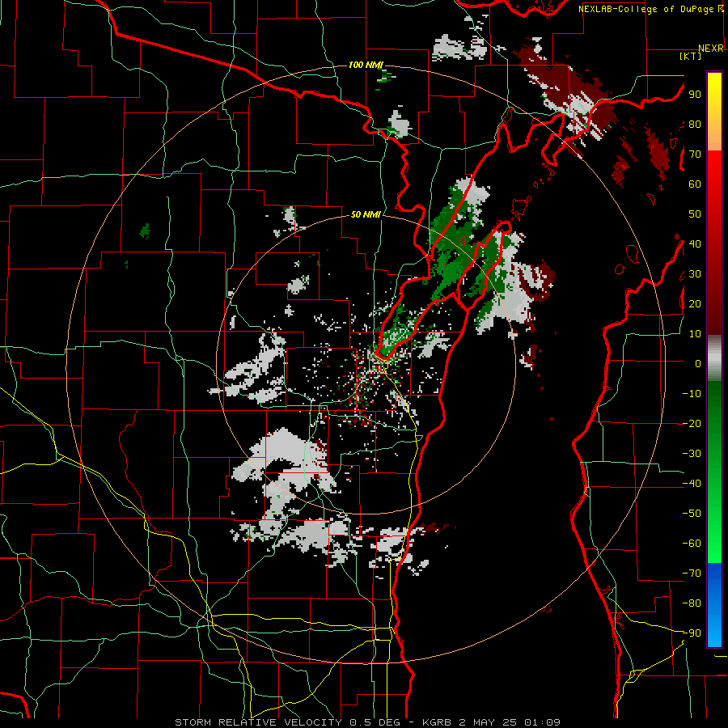Image resolution: width=728 pixels, height=728 pixels.
Task: Click the -70 value on velocity scale
Action: 692,574
